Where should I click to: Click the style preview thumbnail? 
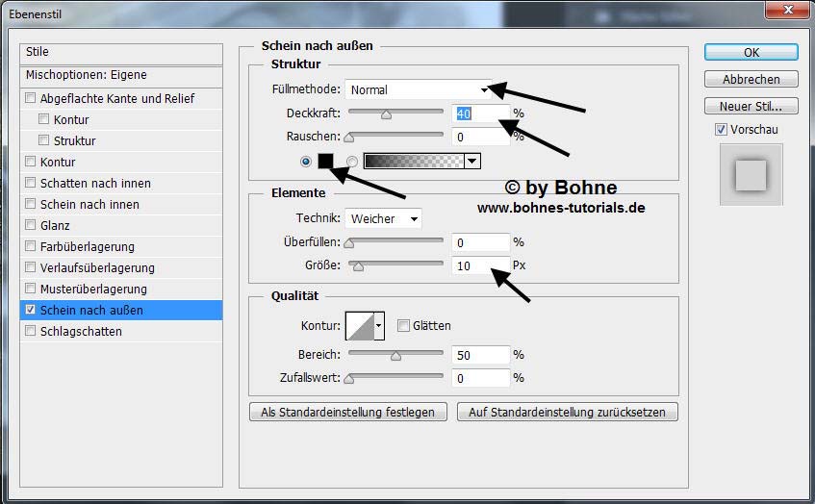(751, 175)
